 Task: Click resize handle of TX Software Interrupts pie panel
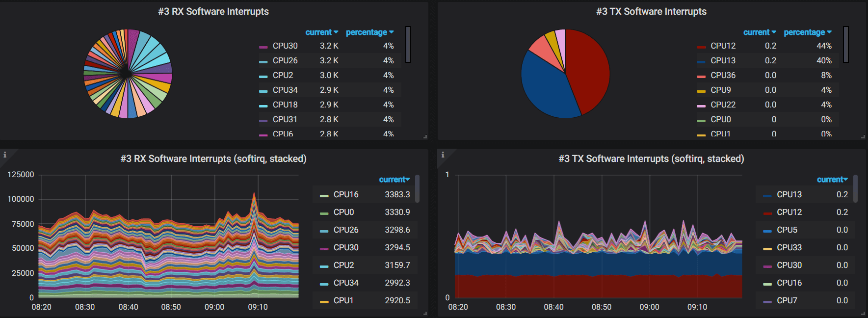click(x=863, y=136)
